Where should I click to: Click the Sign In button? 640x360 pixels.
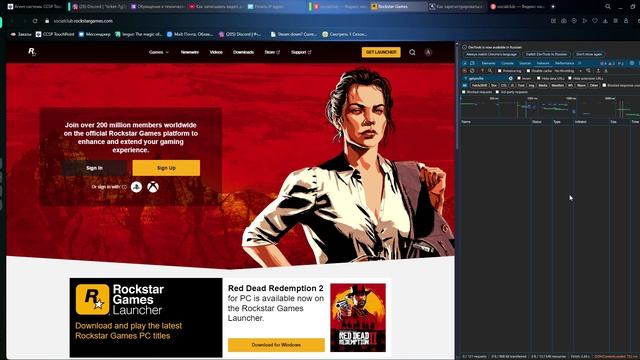94,168
